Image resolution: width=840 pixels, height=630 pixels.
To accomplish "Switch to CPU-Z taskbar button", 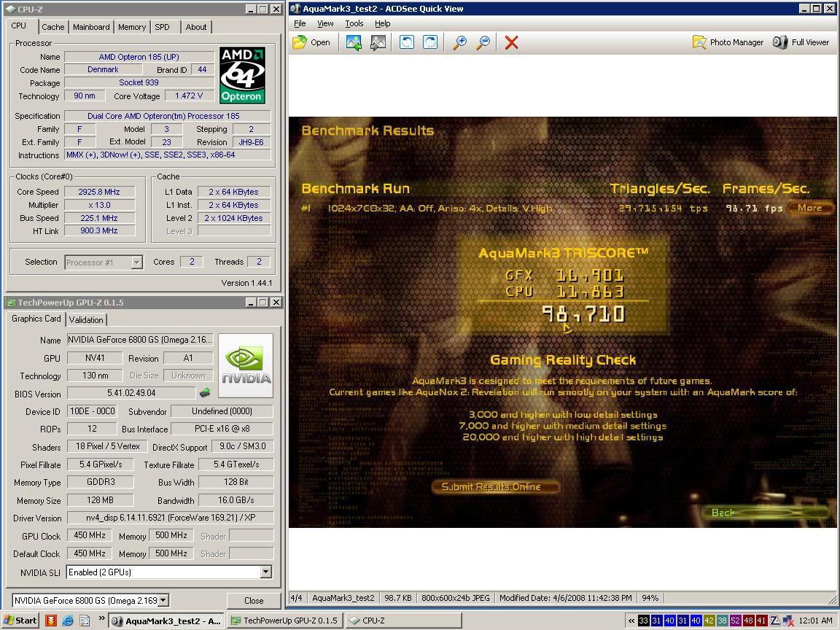I will coord(402,621).
